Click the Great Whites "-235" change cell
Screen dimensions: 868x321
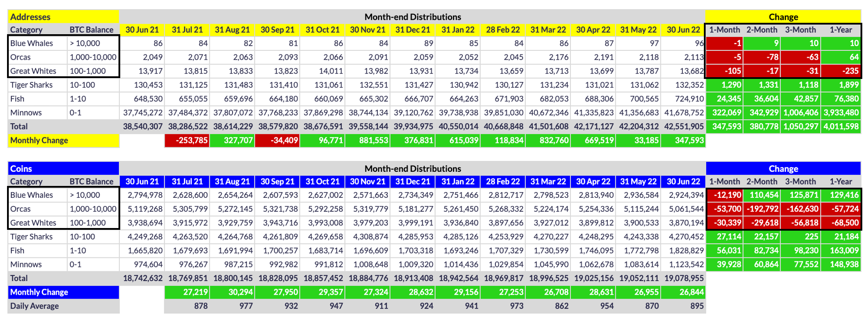click(841, 71)
